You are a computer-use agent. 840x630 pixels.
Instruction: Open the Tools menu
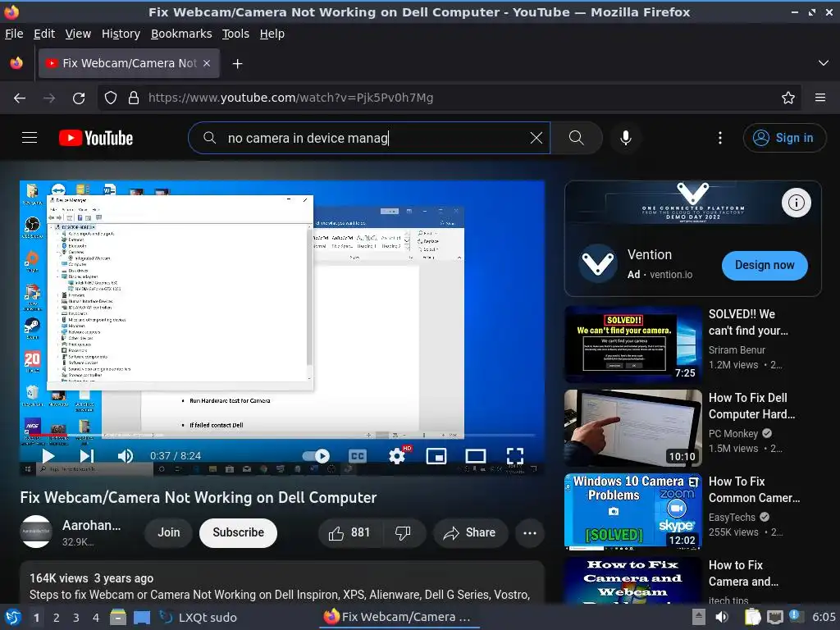[x=235, y=34]
